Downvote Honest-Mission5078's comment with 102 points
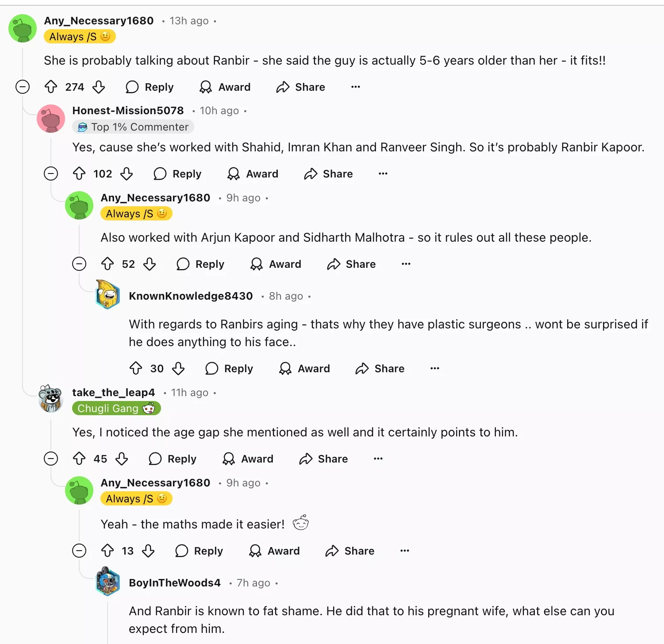The image size is (664, 644). (127, 174)
